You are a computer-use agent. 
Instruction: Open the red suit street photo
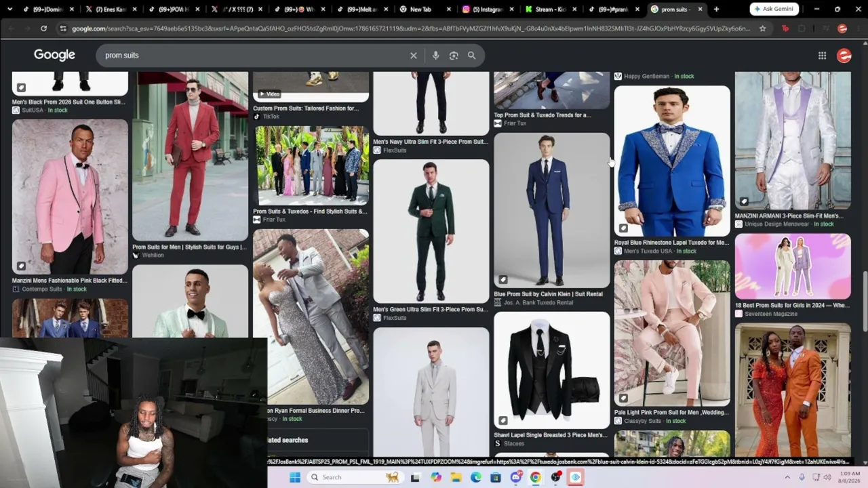(191, 156)
